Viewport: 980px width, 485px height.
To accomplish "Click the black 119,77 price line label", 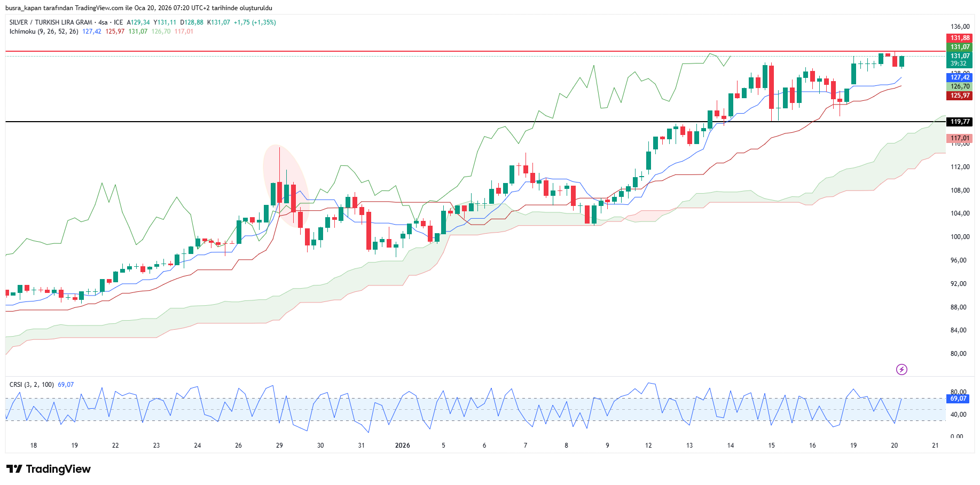I will click(x=959, y=122).
